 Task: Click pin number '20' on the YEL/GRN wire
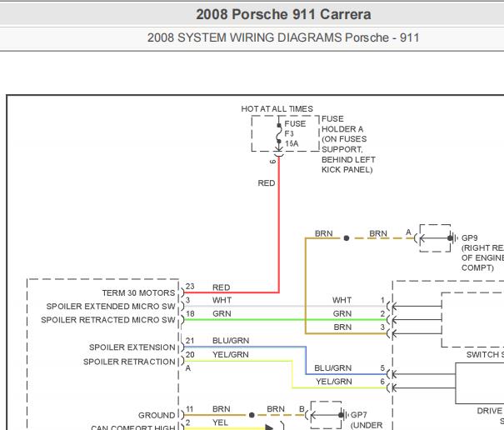[190, 354]
